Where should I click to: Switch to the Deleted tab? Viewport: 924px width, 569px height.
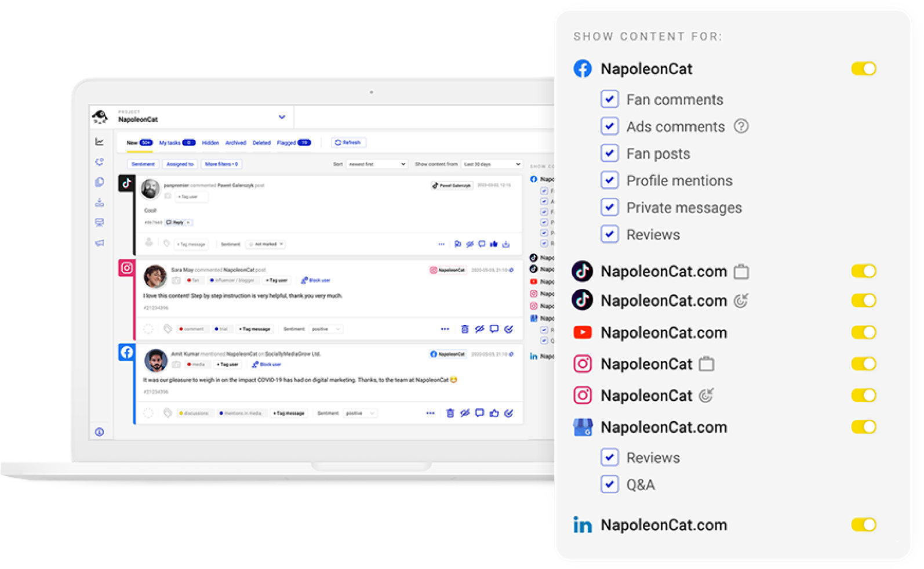[x=261, y=143]
